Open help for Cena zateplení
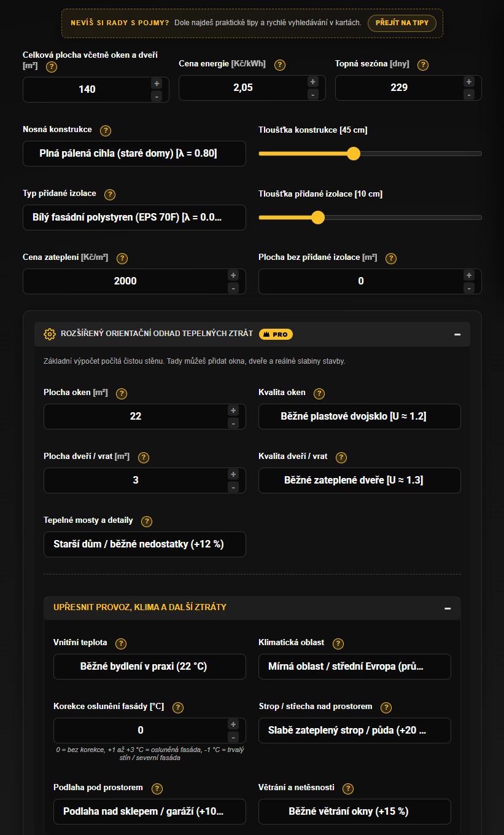504x835 pixels. point(122,258)
